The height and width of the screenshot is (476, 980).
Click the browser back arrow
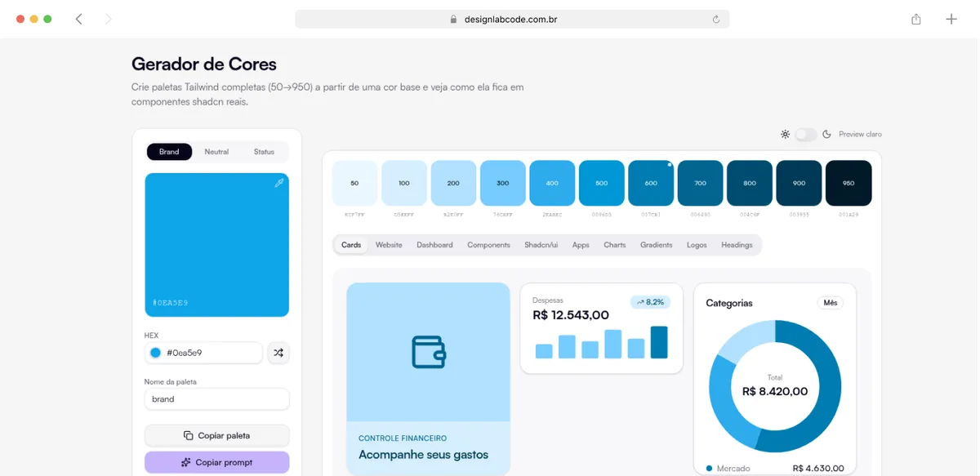(x=79, y=19)
